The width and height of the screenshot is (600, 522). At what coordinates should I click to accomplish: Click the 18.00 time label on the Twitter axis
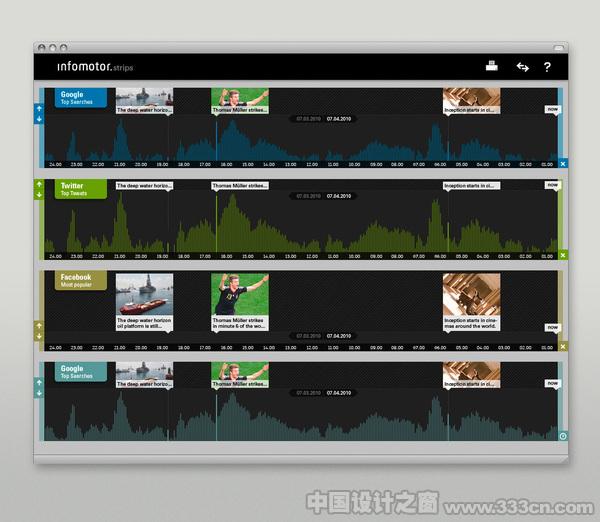184,256
